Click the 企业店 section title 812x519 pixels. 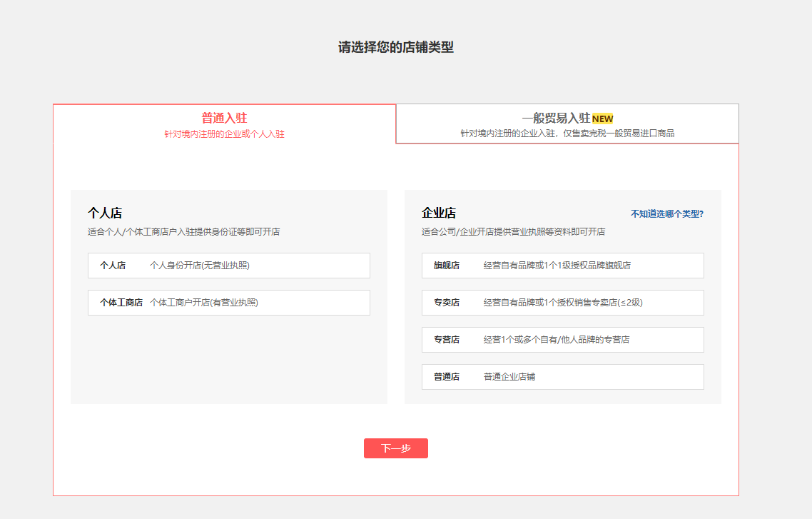click(x=439, y=213)
